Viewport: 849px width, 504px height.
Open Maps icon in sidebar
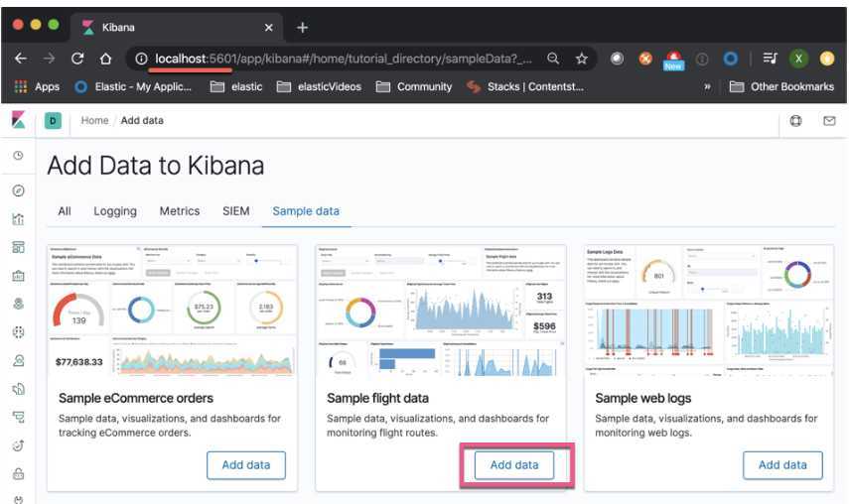pyautogui.click(x=19, y=304)
